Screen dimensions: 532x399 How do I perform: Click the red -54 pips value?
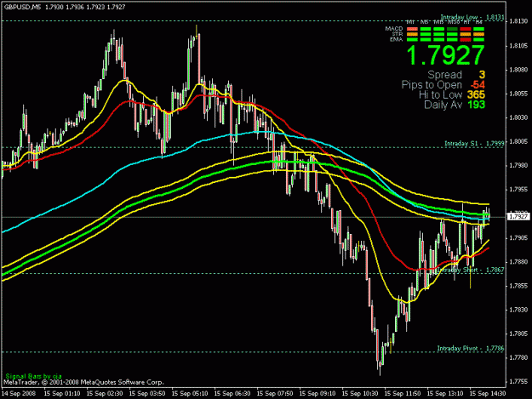click(x=478, y=85)
